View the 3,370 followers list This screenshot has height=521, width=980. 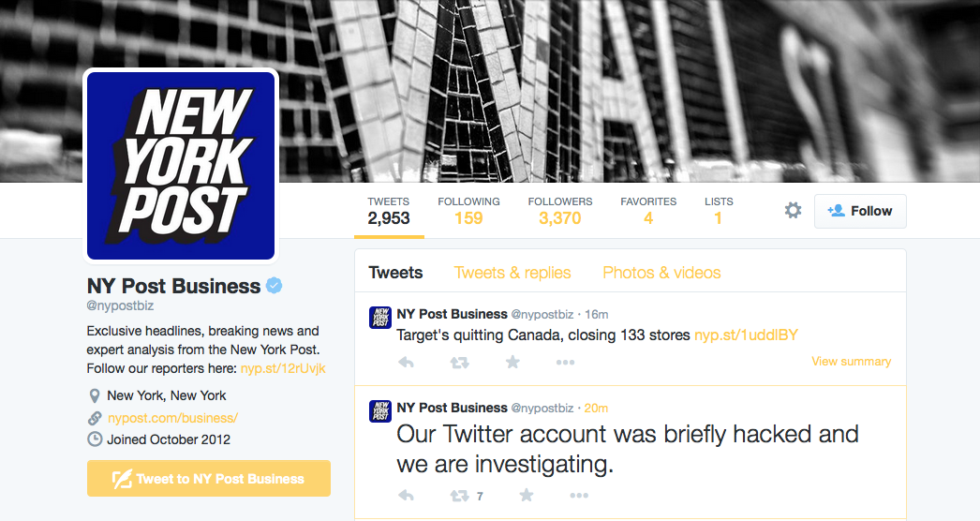click(x=559, y=211)
